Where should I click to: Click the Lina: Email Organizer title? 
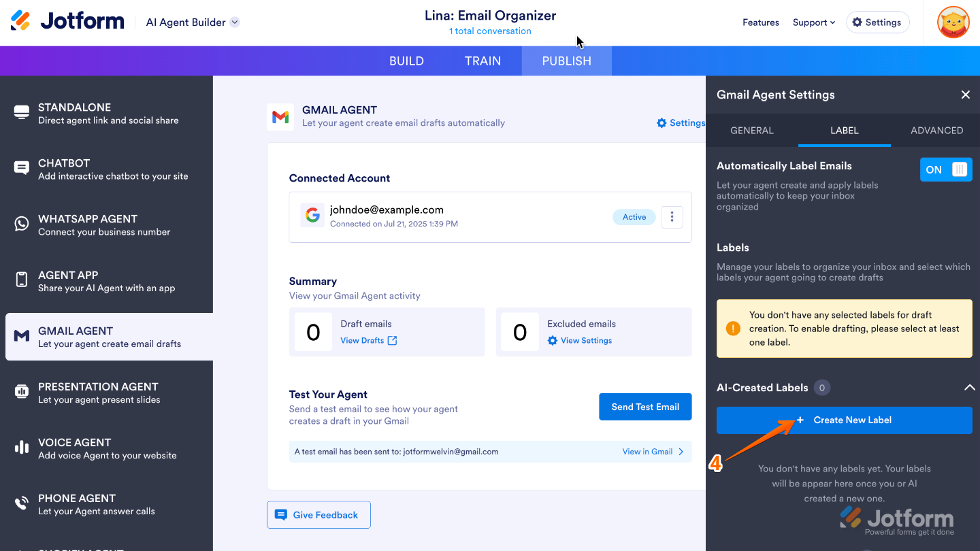click(490, 15)
